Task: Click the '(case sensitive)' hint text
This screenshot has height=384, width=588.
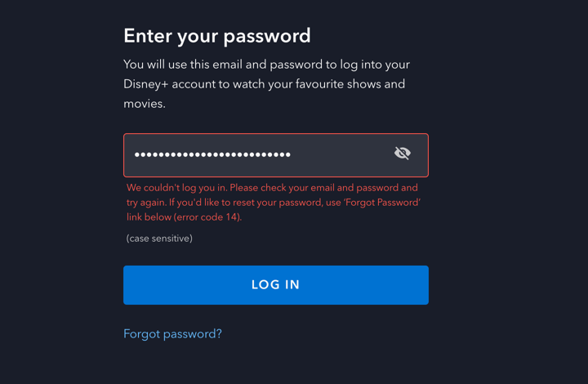Action: pyautogui.click(x=159, y=239)
